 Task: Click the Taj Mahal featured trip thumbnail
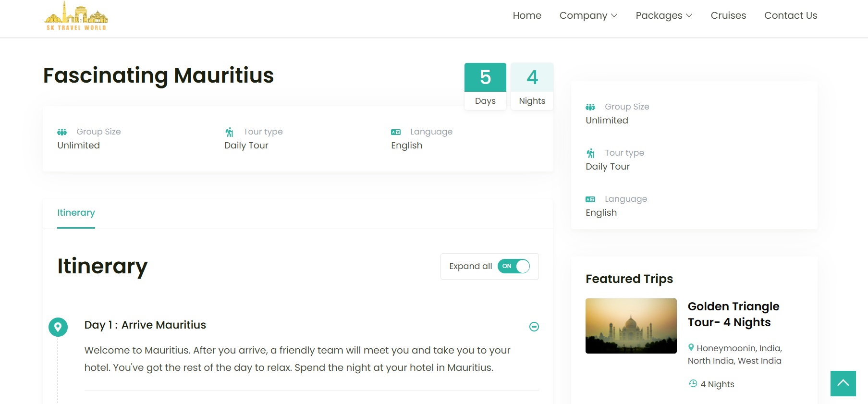click(631, 326)
